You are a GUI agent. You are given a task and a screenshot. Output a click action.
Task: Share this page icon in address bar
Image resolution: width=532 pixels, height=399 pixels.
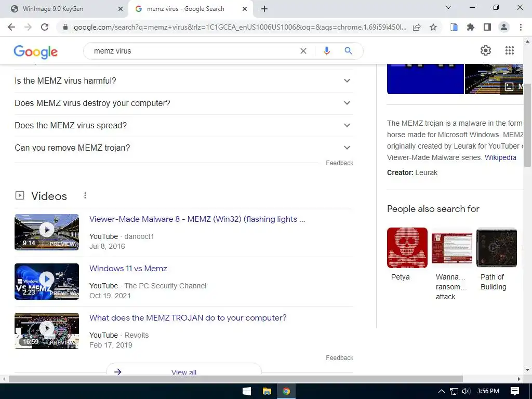pos(417,27)
